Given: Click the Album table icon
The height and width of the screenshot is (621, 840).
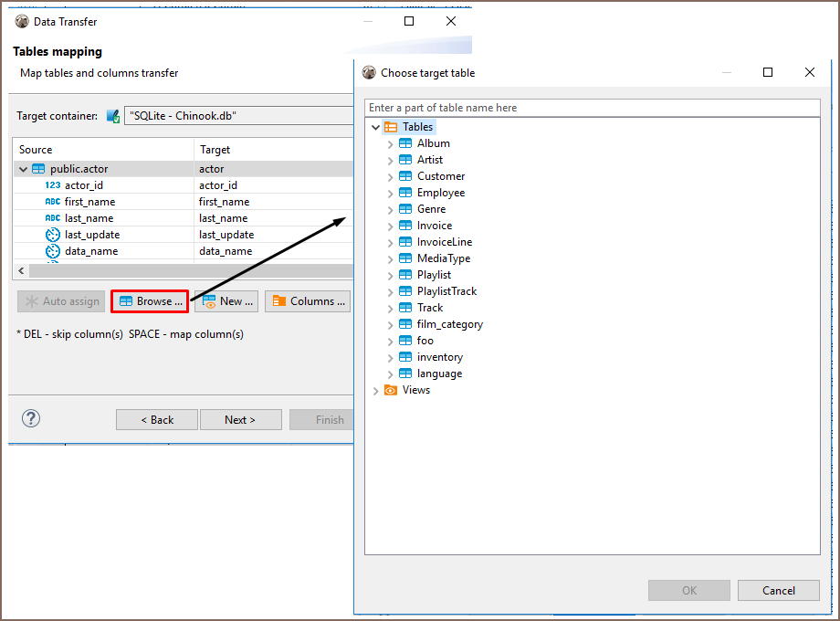Looking at the screenshot, I should (405, 143).
